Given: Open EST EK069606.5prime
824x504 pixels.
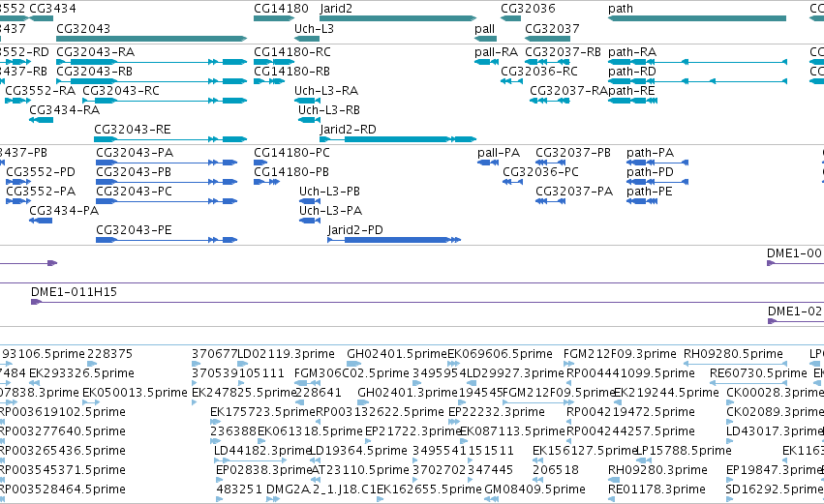Looking at the screenshot, I should (500, 354).
